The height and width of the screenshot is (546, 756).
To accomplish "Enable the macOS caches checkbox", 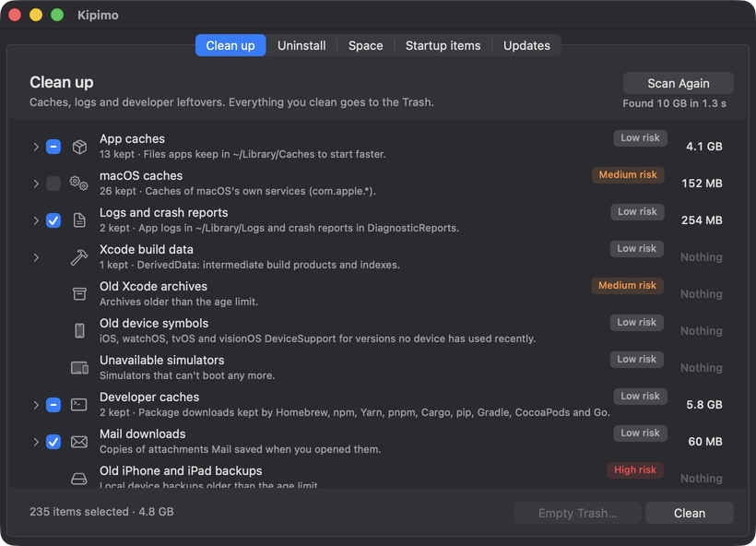I will tap(53, 184).
